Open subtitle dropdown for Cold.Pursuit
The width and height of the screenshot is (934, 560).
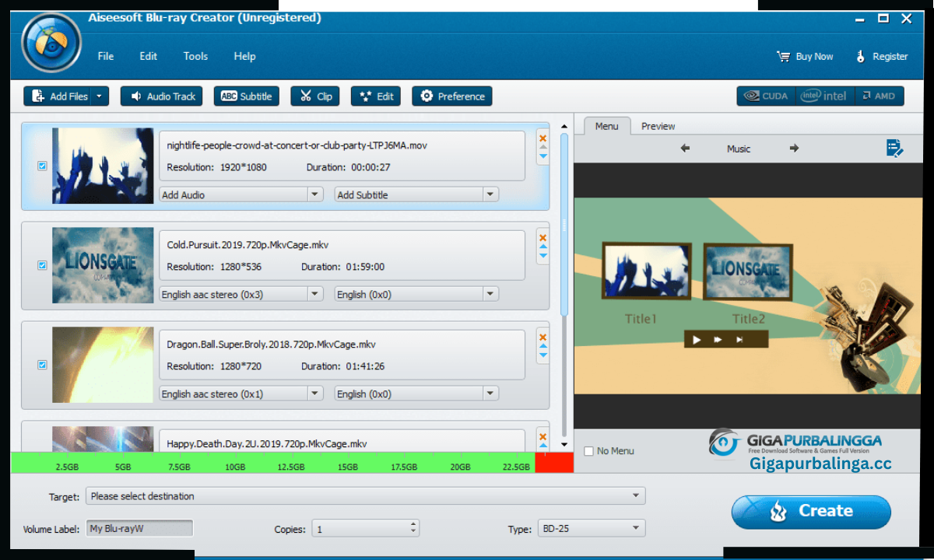coord(416,294)
